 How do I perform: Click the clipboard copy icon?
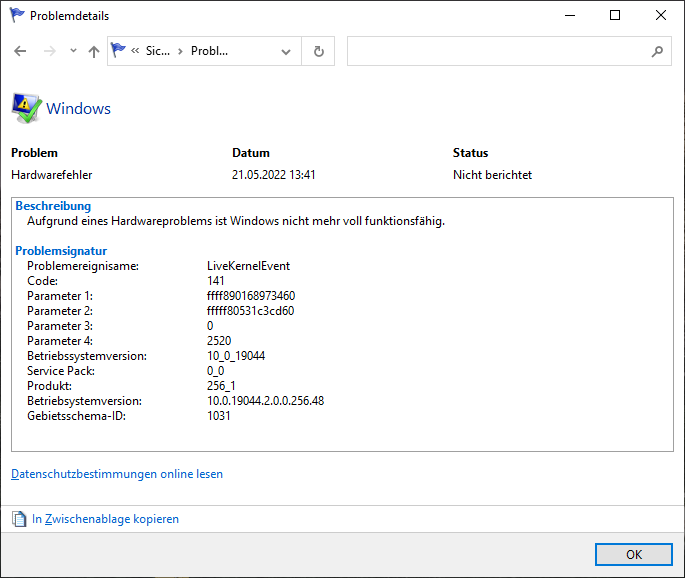[19, 519]
